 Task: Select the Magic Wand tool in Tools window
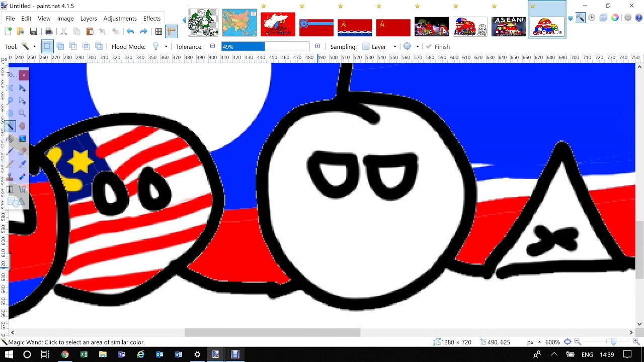pyautogui.click(x=10, y=126)
